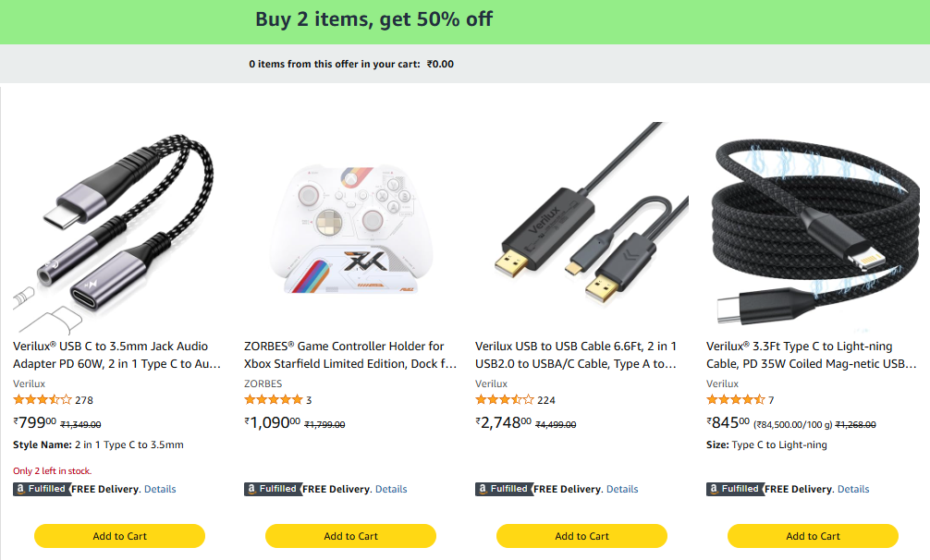The height and width of the screenshot is (560, 930).
Task: Open Details link for audio adapter delivery
Action: point(160,489)
